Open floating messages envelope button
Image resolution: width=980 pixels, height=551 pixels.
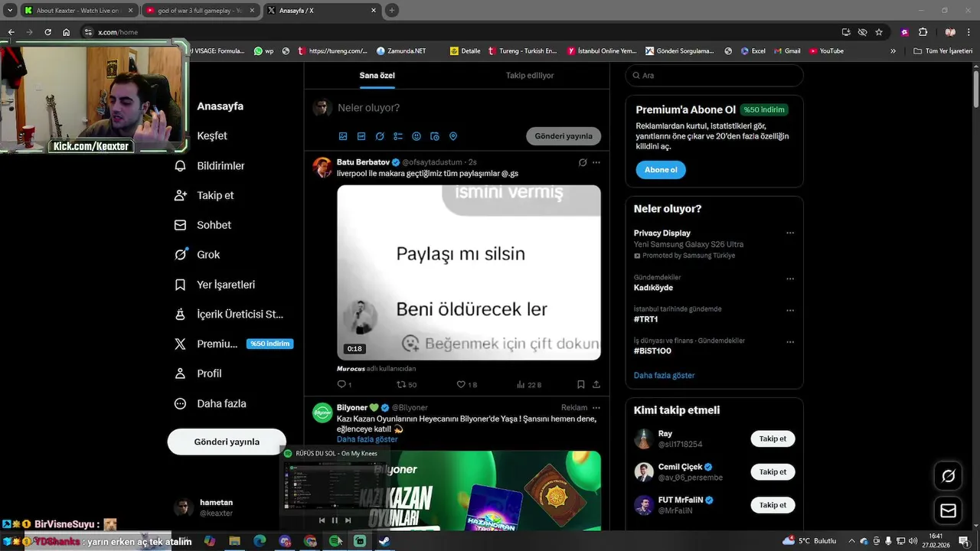point(948,510)
